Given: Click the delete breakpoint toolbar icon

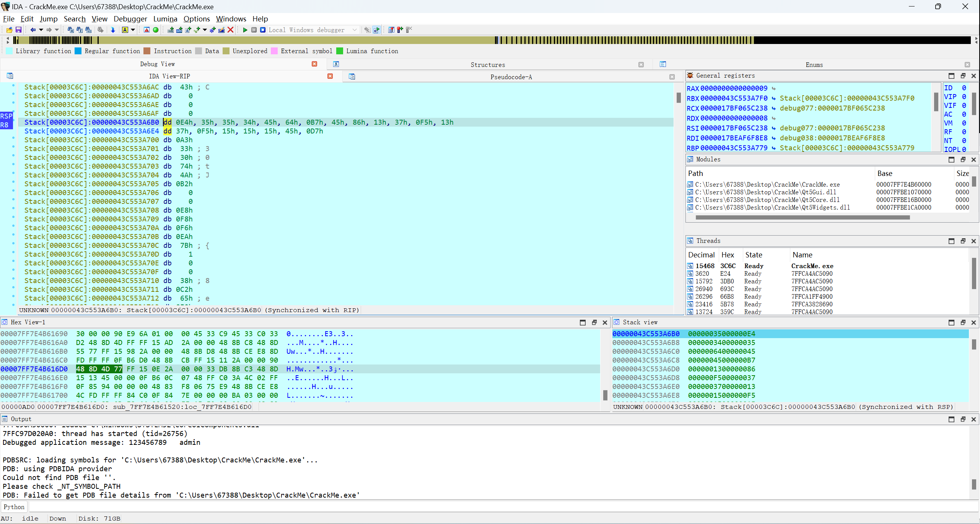Looking at the screenshot, I should click(x=409, y=30).
